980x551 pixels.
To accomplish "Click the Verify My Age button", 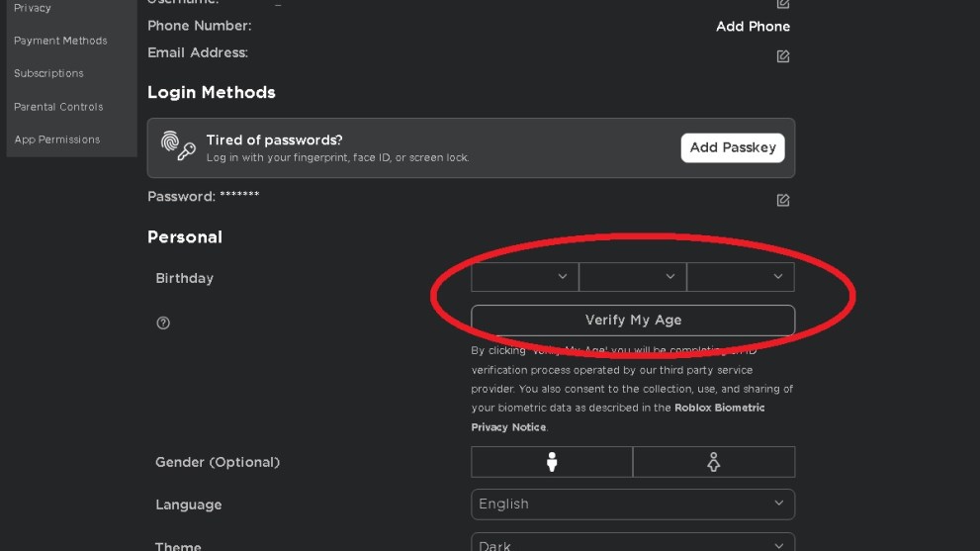I will pos(633,321).
